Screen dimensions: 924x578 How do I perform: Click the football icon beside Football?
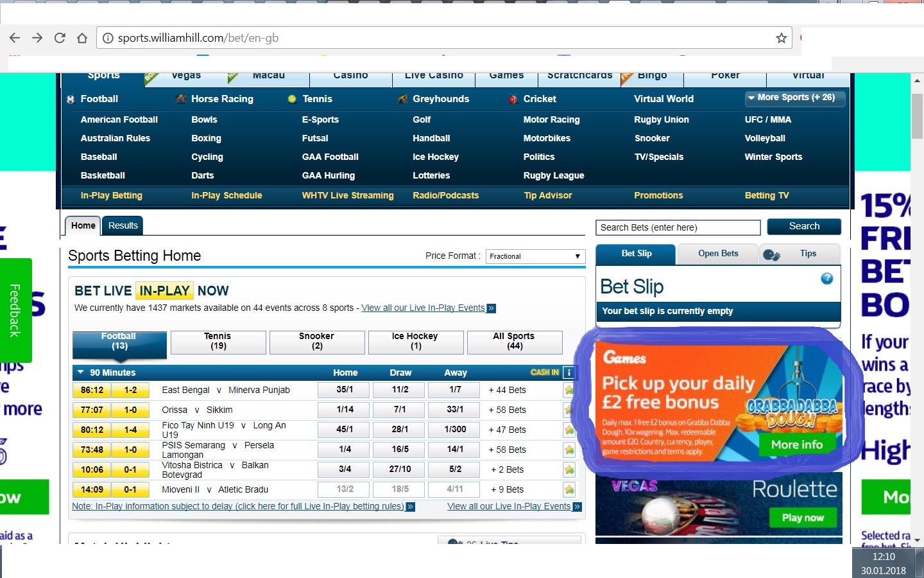pos(71,100)
